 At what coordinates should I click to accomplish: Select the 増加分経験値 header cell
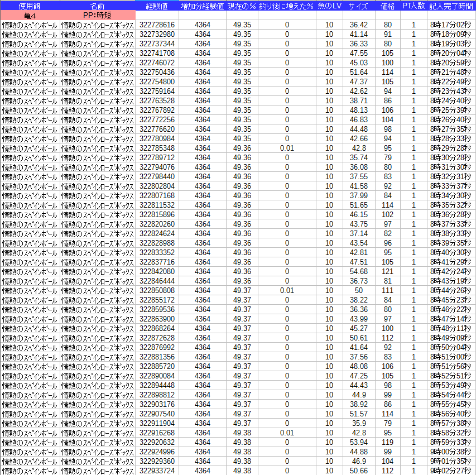pyautogui.click(x=203, y=6)
